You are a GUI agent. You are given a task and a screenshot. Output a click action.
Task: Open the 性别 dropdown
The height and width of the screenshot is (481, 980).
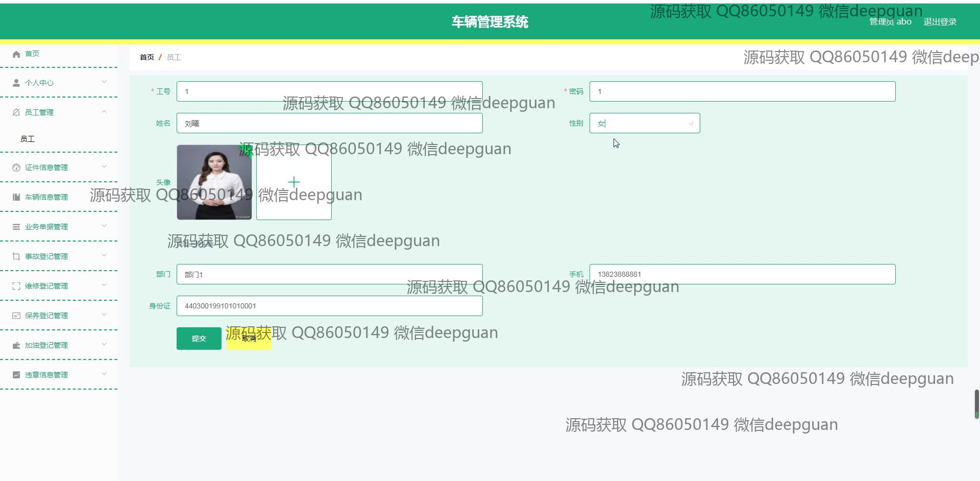645,123
